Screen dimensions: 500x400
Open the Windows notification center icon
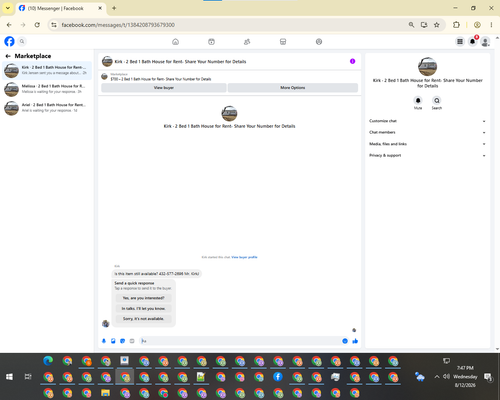pyautogui.click(x=488, y=377)
